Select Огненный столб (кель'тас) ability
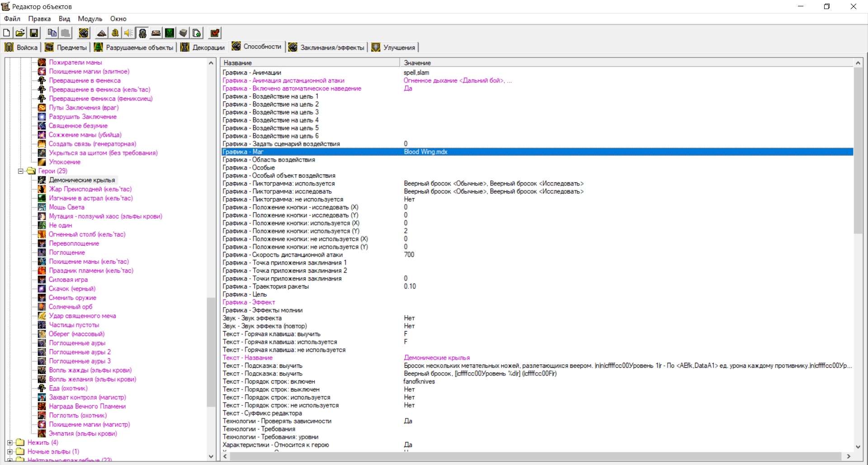The height and width of the screenshot is (465, 868). 87,234
